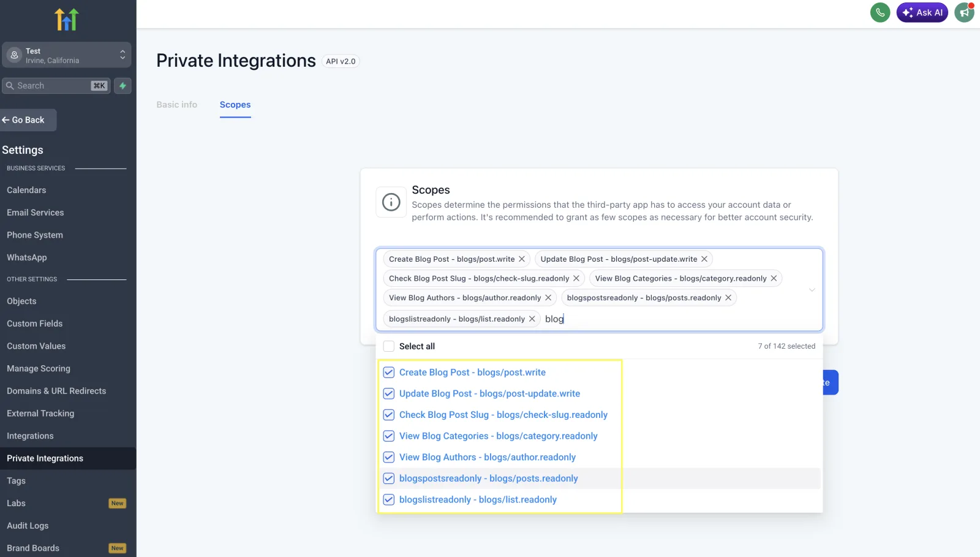Remove the Check Blog Post Slug tag

(576, 278)
